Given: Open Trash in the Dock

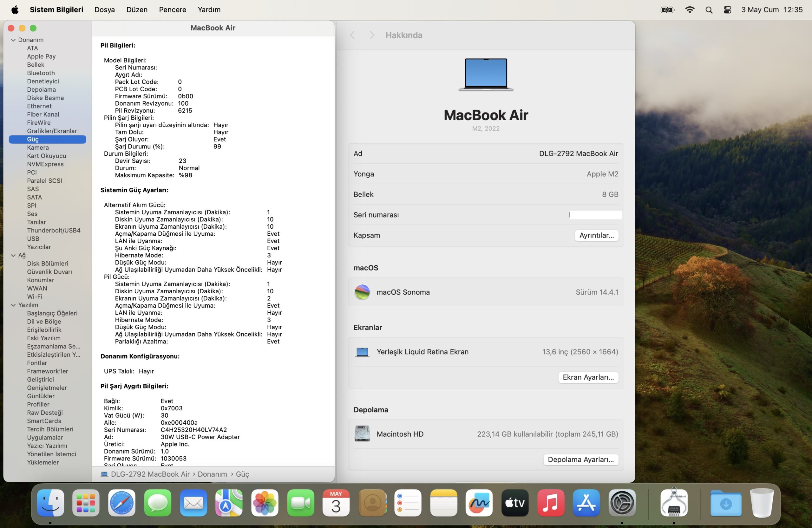Looking at the screenshot, I should coord(762,503).
